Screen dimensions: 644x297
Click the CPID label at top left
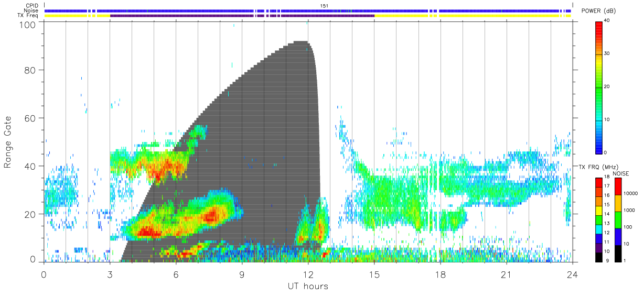tap(32, 6)
